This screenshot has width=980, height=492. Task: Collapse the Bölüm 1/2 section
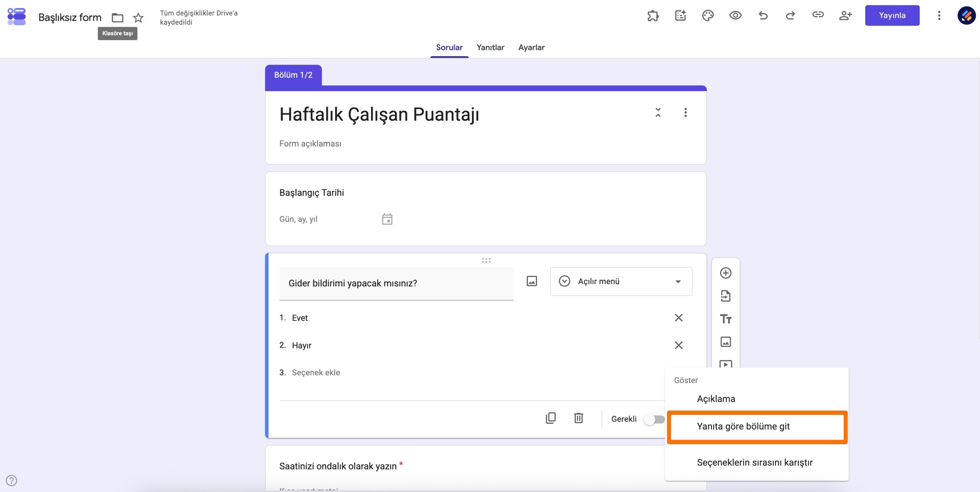pos(658,112)
